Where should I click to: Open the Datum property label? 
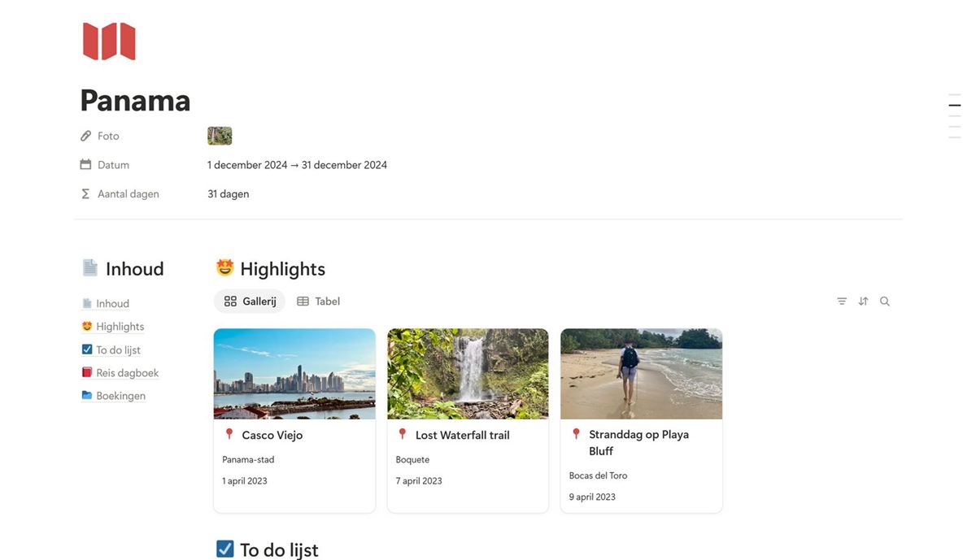click(x=113, y=165)
